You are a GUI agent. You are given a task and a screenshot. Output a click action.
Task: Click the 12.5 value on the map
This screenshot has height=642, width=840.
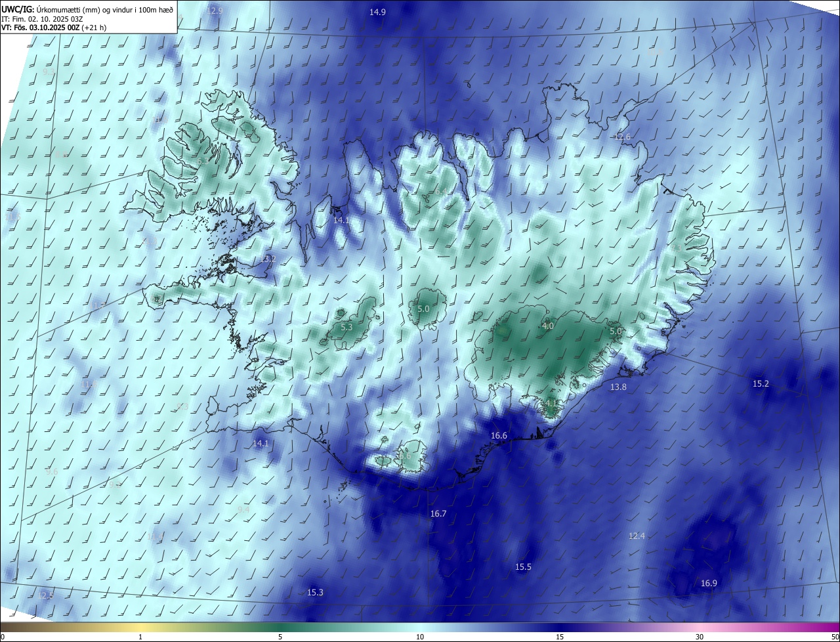pyautogui.click(x=45, y=595)
